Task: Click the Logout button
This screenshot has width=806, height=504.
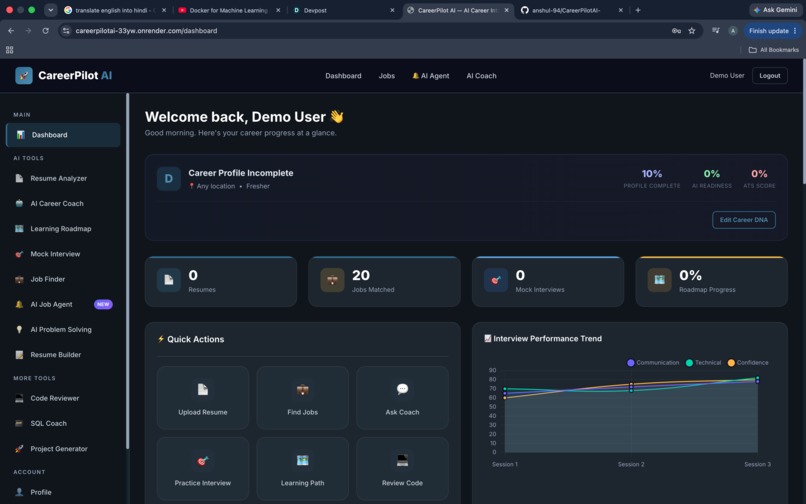Action: (x=770, y=76)
